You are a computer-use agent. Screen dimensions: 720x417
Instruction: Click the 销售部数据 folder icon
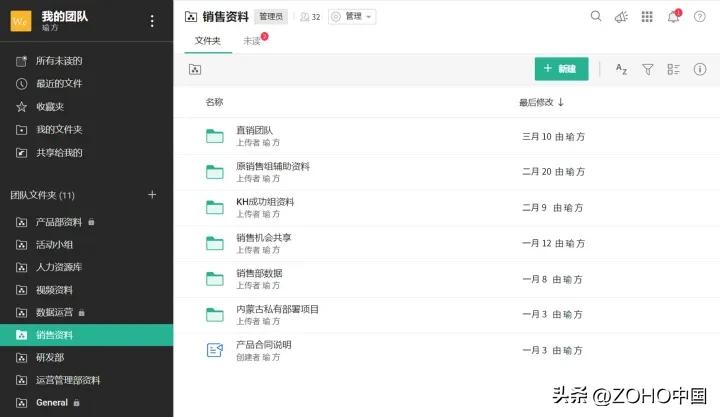point(214,279)
